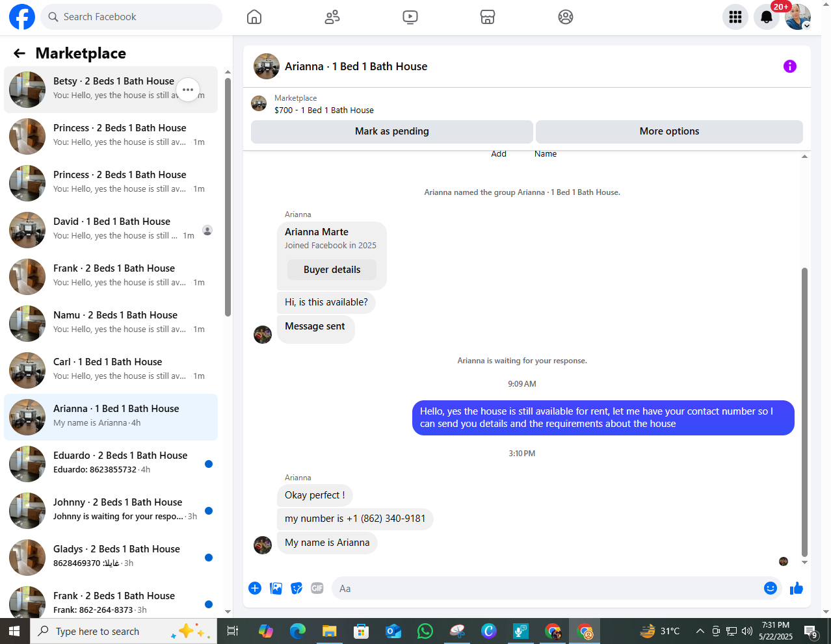The image size is (831, 644).
Task: Click the conversation list scrollbar
Action: pos(228,198)
